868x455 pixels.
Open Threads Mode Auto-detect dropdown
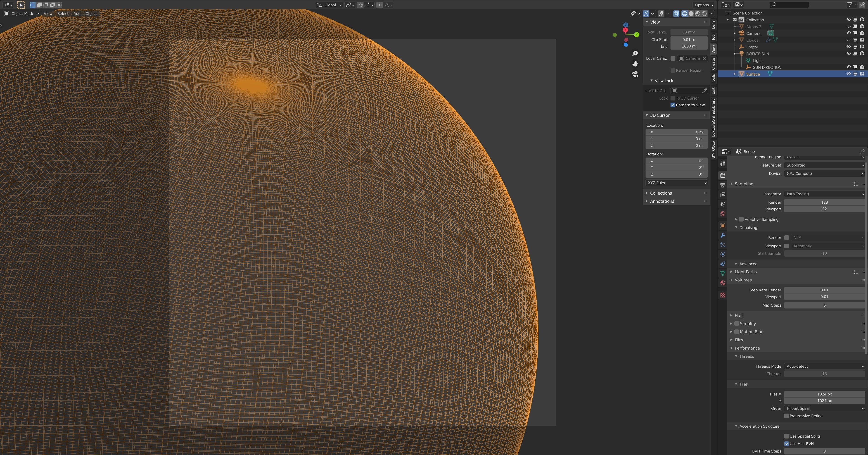pos(825,366)
